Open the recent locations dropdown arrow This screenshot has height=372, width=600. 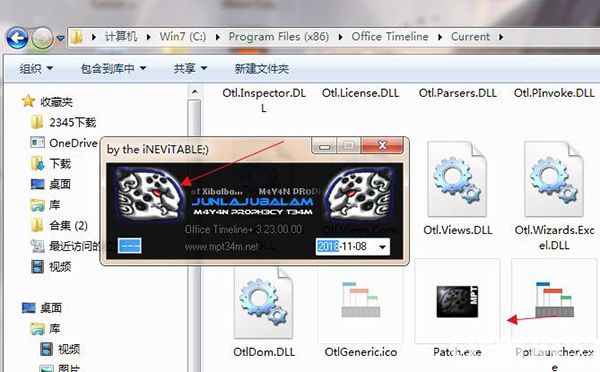pyautogui.click(x=60, y=38)
